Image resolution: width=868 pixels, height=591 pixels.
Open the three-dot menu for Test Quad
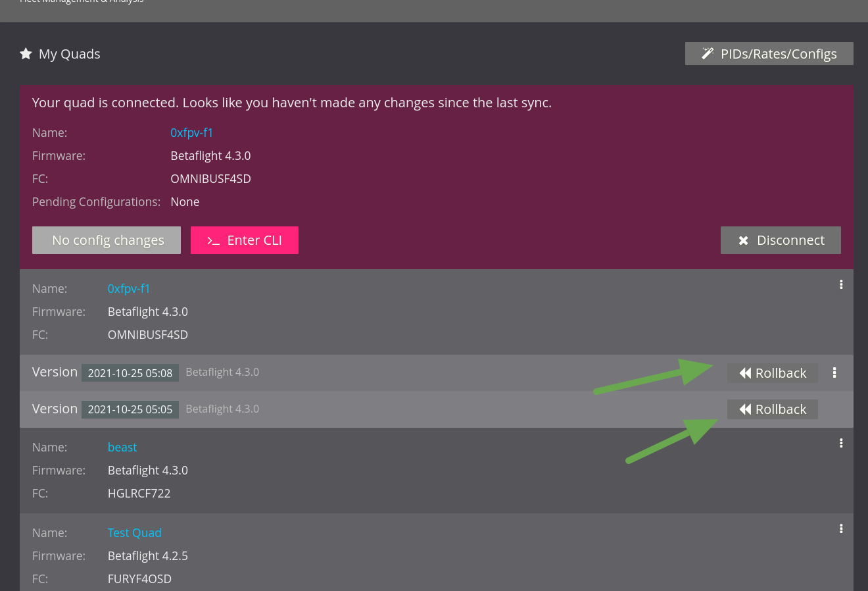click(x=840, y=529)
